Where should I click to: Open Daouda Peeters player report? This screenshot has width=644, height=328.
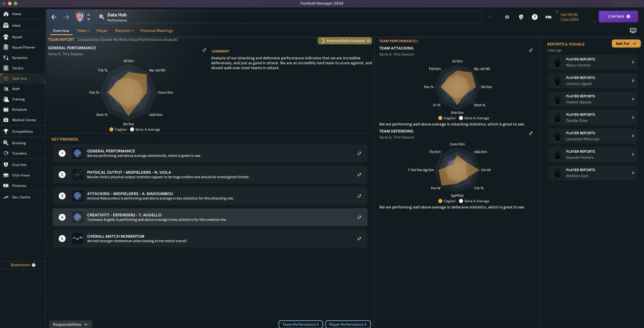point(594,154)
